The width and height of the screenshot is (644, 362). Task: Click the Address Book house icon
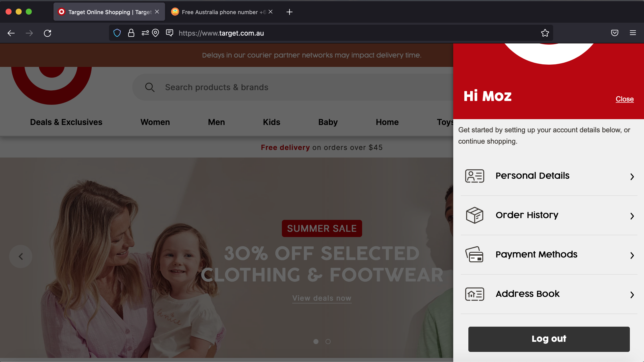(x=474, y=294)
